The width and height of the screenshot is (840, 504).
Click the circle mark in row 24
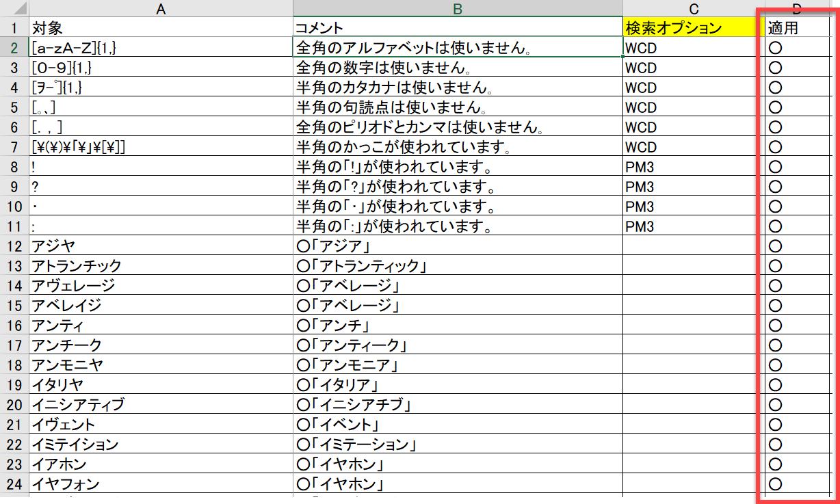click(776, 484)
